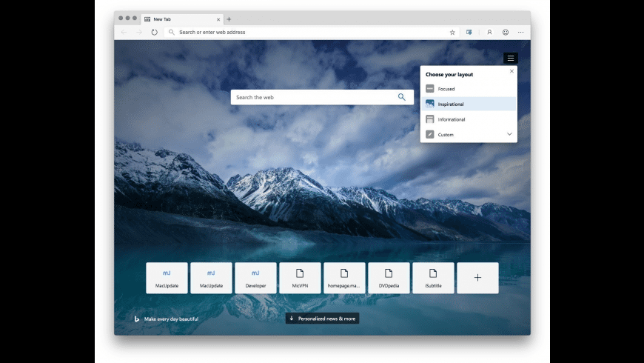Image resolution: width=644 pixels, height=363 pixels.
Task: Click the blue magnifier search icon
Action: pos(402,97)
